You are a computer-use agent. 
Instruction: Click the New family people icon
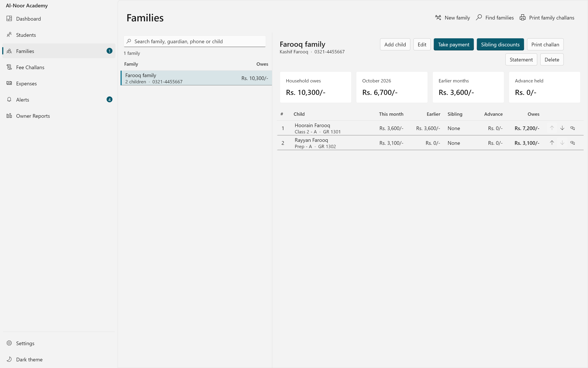point(438,17)
